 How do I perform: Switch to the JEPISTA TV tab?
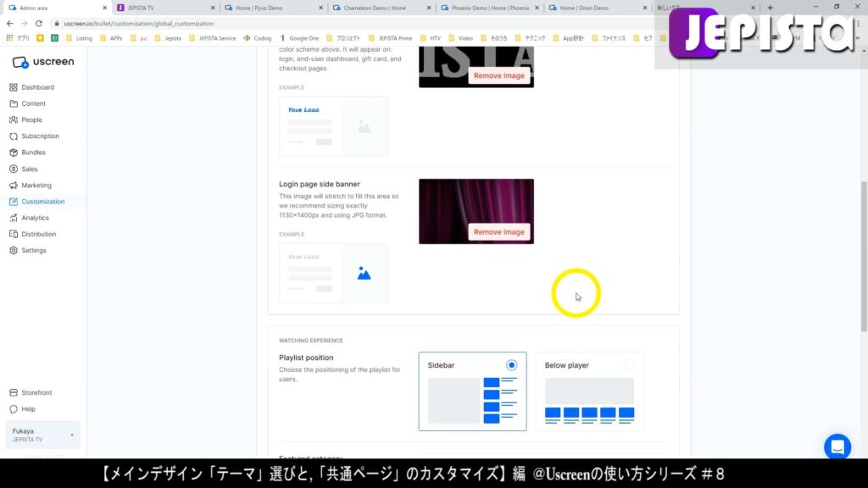(165, 8)
